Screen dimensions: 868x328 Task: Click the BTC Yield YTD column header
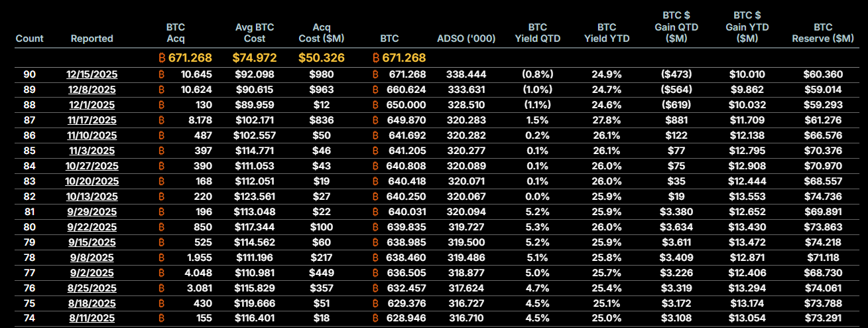click(606, 33)
